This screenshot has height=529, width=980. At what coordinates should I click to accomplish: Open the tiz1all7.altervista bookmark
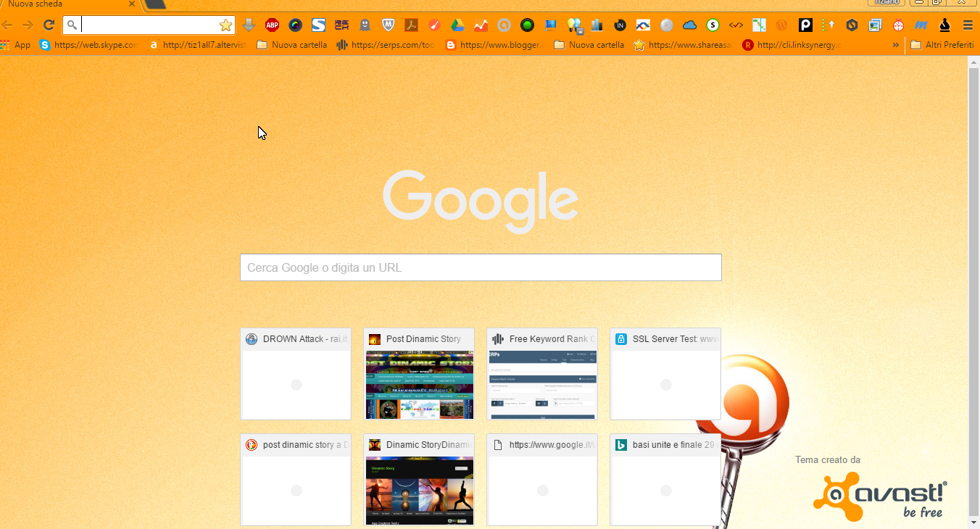(x=197, y=45)
